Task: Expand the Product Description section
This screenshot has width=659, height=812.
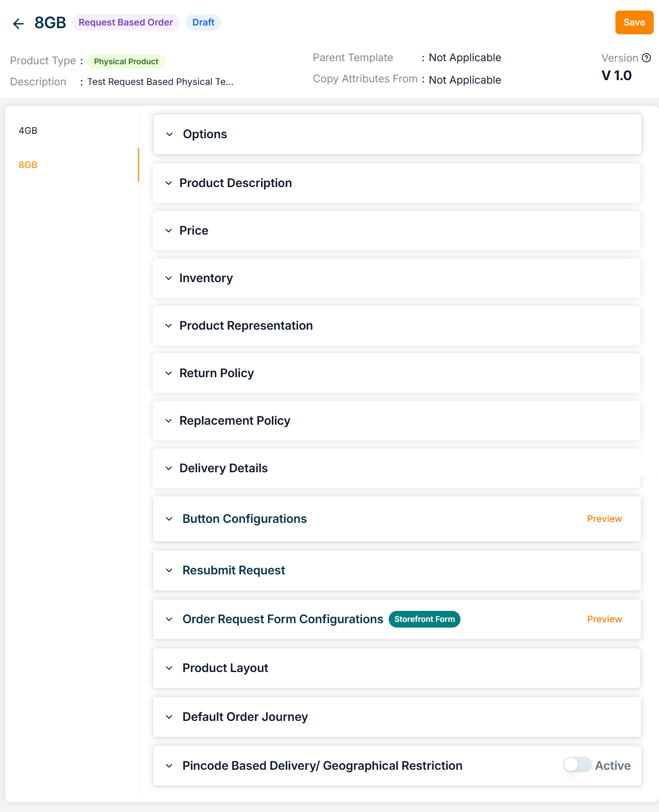Action: (x=236, y=183)
